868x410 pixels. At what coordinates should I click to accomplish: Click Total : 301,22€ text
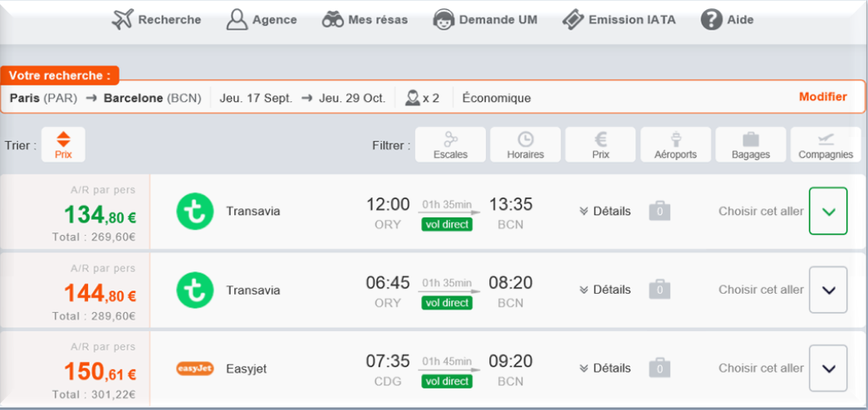click(94, 395)
